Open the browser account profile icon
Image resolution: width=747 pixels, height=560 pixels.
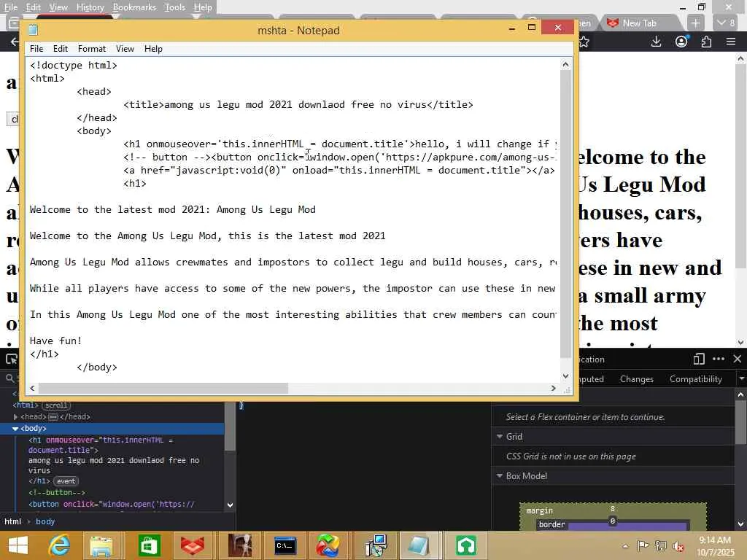click(x=682, y=42)
